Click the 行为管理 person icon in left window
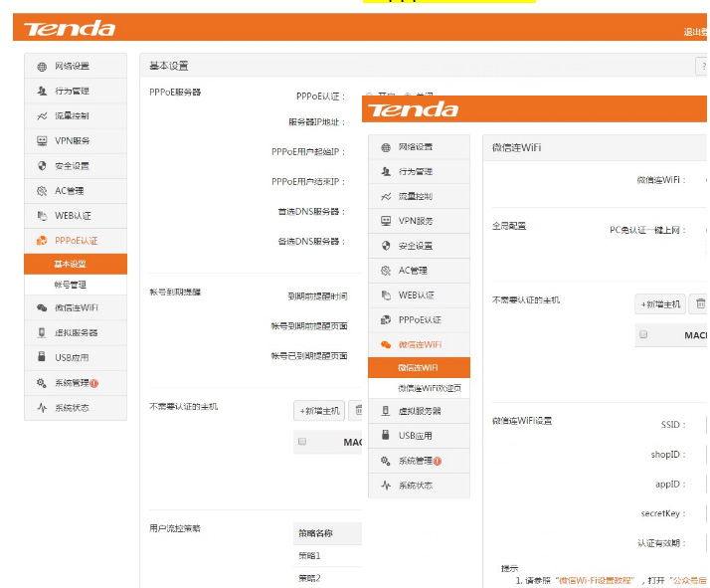Viewport: 710px width, 588px height. (42, 92)
